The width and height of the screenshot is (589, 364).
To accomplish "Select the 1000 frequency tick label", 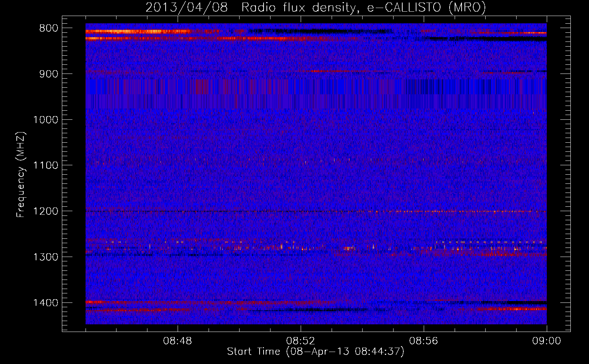I will tap(46, 120).
